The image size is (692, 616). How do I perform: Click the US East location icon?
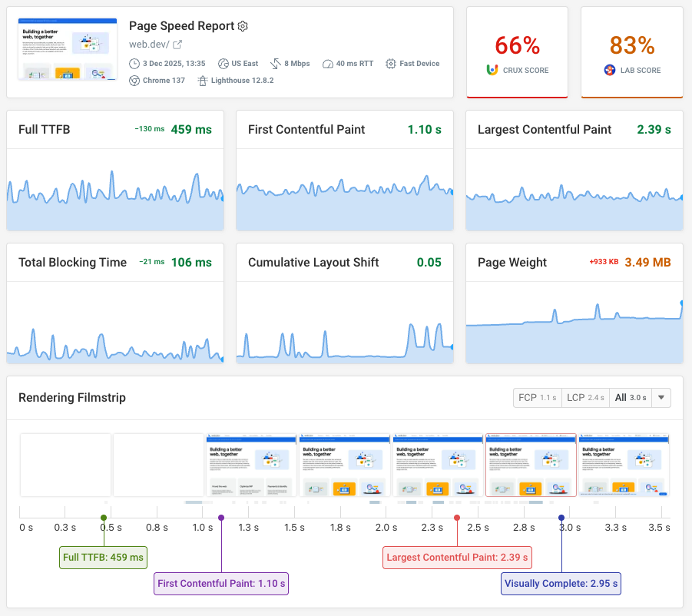223,64
